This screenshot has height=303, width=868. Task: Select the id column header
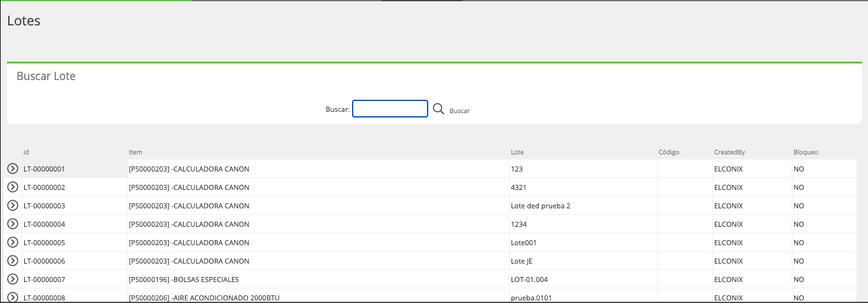point(26,152)
